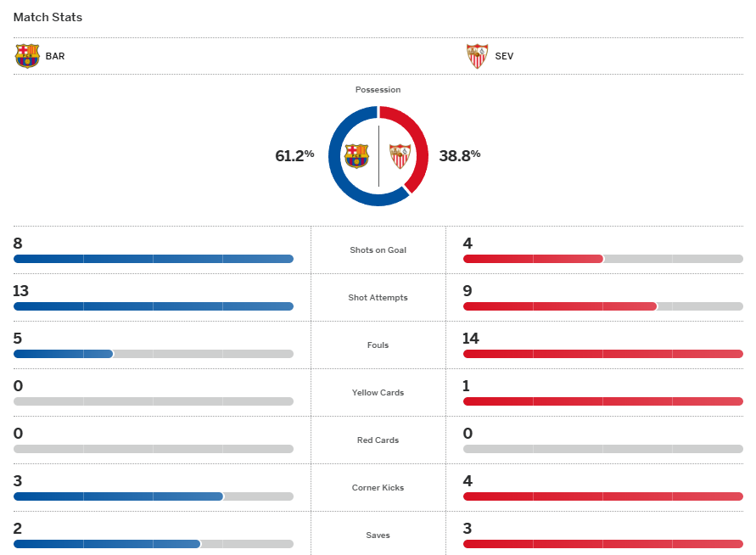Click Sevilla's Saves progress bar

click(602, 544)
